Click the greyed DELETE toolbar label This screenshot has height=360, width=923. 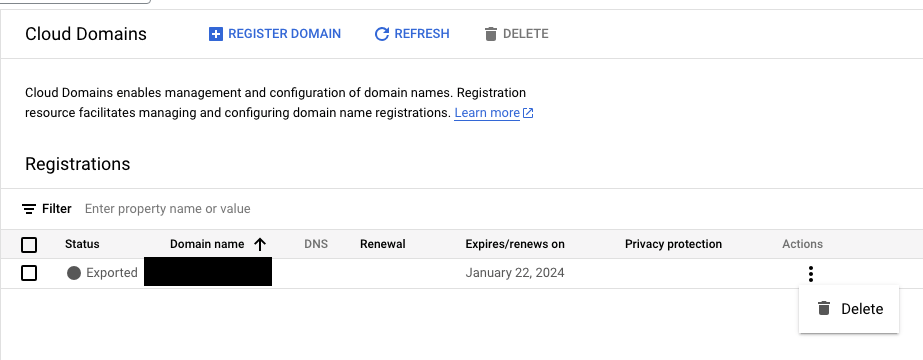(526, 34)
